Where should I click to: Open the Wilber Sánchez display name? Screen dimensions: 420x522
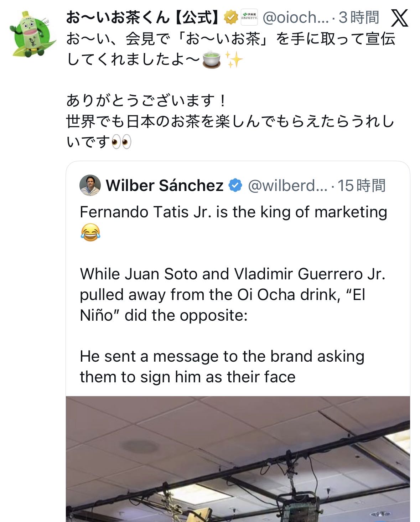[164, 186]
